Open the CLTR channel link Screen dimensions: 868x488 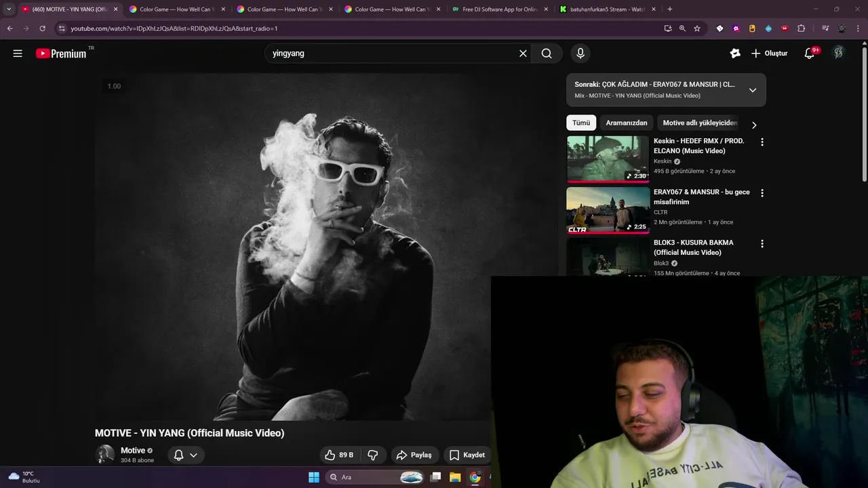pos(660,212)
